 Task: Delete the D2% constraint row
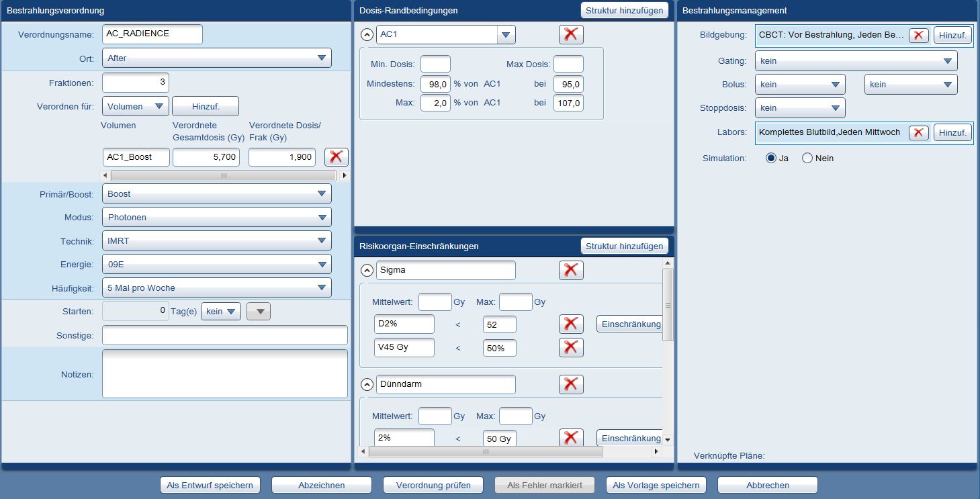(x=571, y=324)
